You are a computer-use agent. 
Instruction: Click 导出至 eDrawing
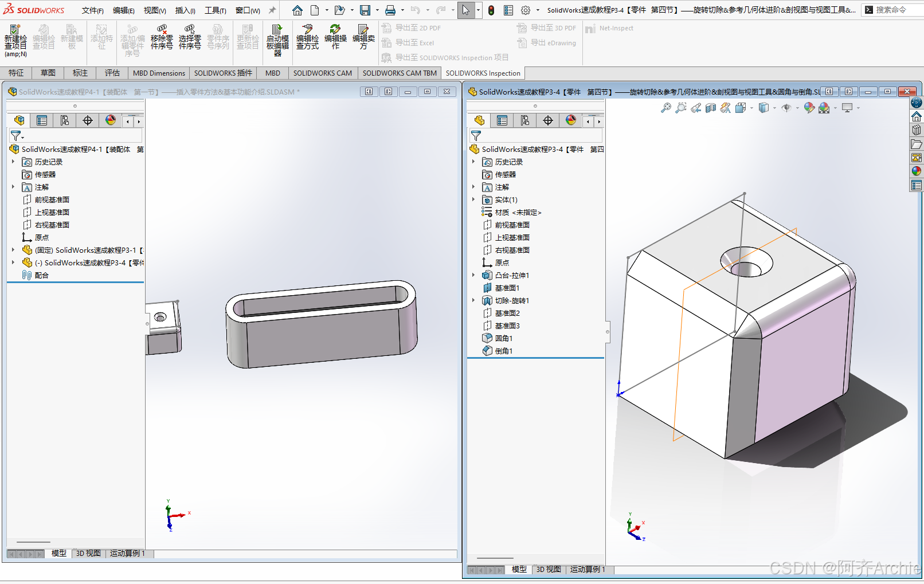coord(547,42)
